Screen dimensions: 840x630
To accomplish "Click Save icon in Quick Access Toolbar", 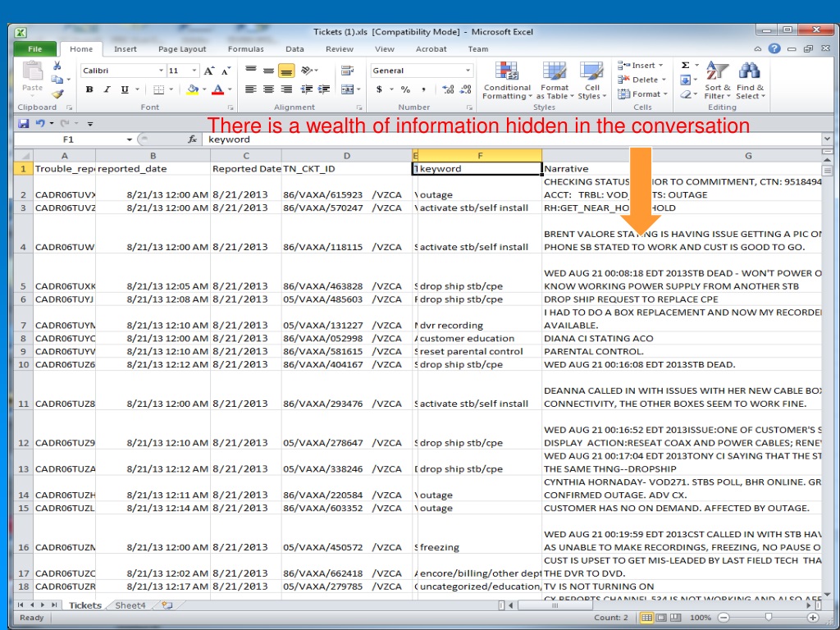I will coord(24,124).
